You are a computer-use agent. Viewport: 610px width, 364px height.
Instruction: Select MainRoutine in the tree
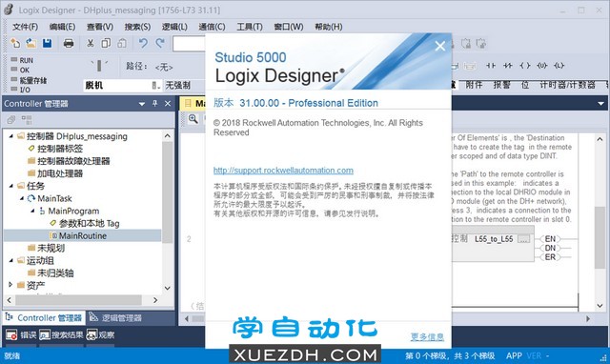83,235
